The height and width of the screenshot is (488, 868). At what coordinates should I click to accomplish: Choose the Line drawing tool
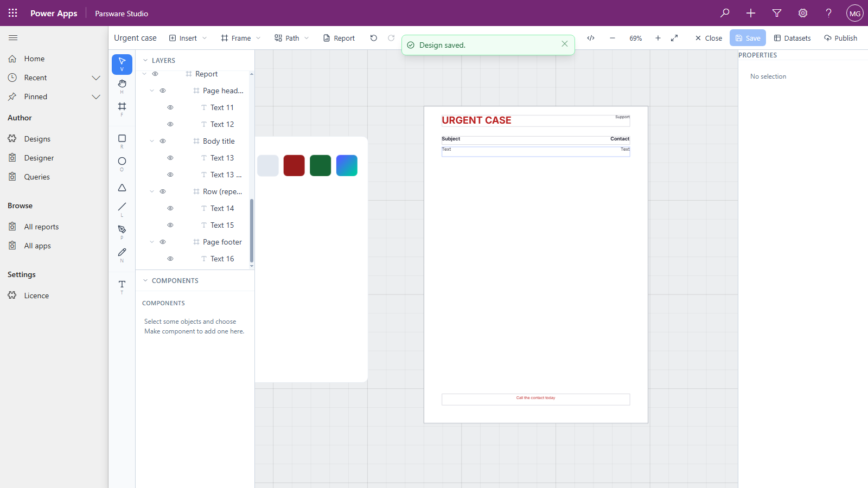click(x=122, y=209)
